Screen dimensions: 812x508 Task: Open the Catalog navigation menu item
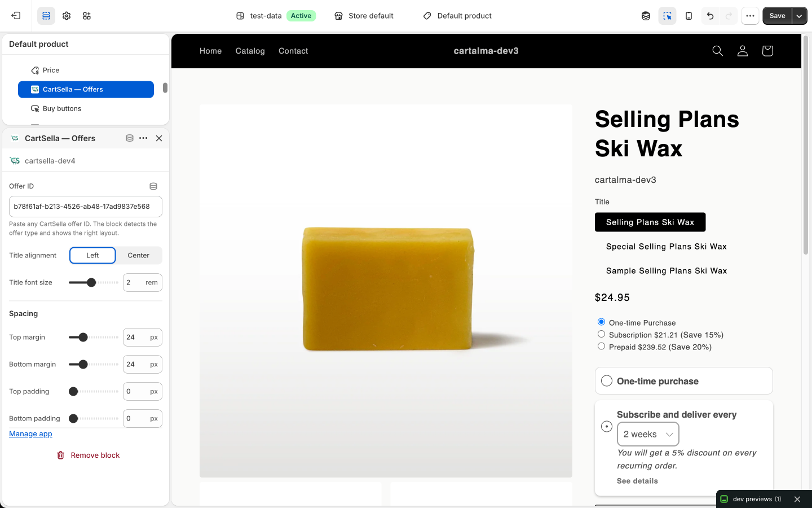click(250, 51)
